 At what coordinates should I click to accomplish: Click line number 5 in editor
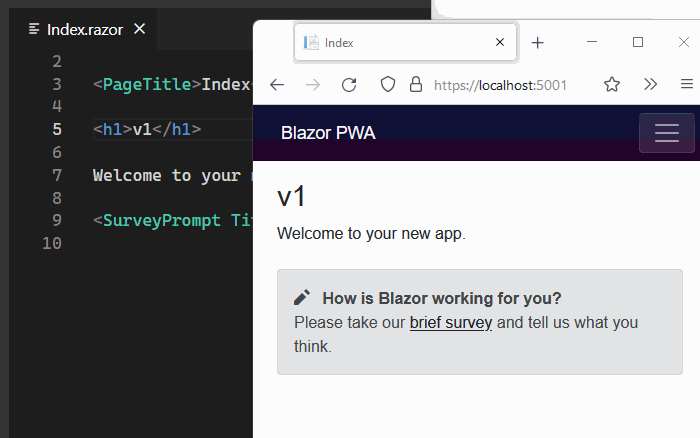point(57,129)
